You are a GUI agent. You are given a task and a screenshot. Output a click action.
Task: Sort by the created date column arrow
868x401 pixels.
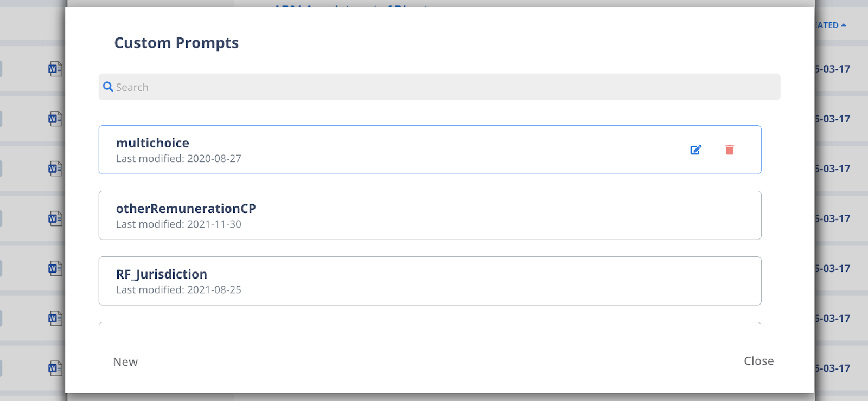(x=844, y=25)
